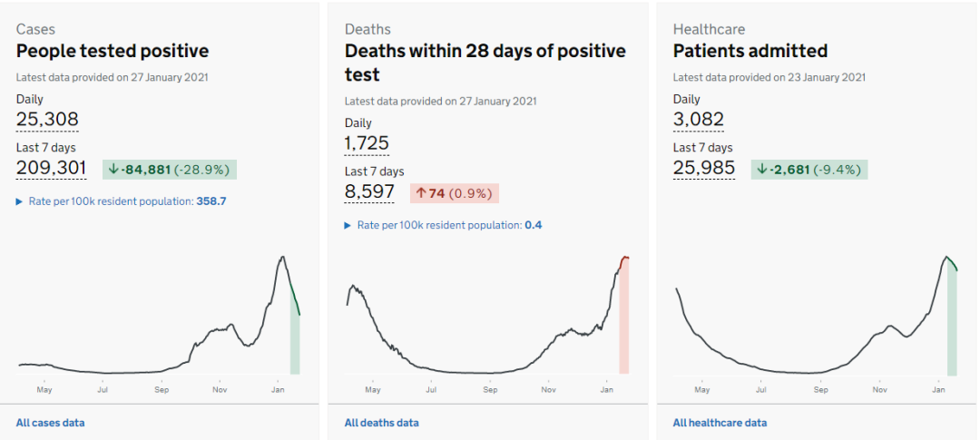This screenshot has height=440, width=980.
Task: Click the deaths trend chart red shaded area
Action: (623, 327)
